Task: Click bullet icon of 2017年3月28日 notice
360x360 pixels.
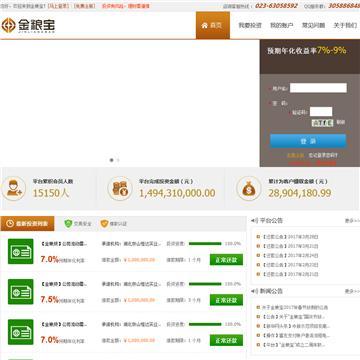Action: click(x=258, y=237)
